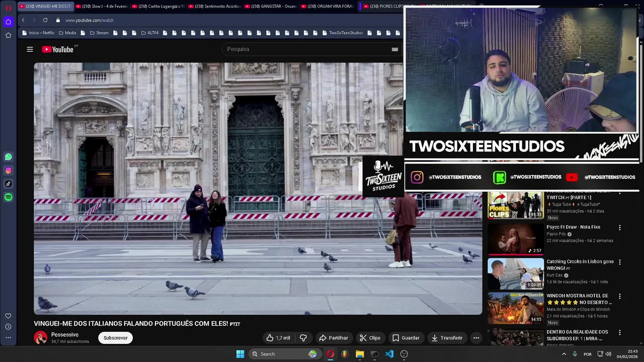This screenshot has width=644, height=362.
Task: Open the Opera menu logo in sidebar
Action: [8, 8]
